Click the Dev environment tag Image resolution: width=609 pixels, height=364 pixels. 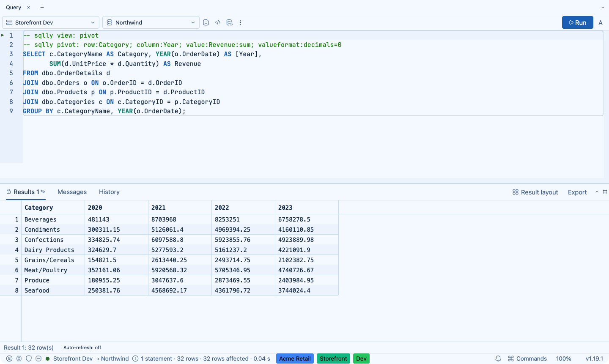(x=361, y=359)
